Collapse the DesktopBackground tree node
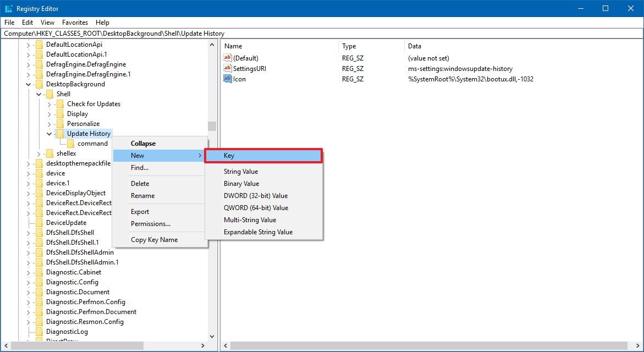The width and height of the screenshot is (644, 352). [x=28, y=84]
